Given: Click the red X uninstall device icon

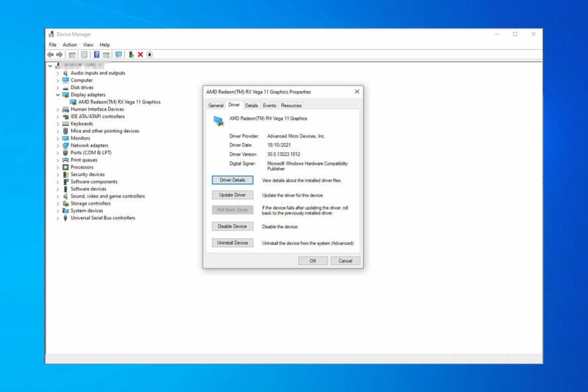Looking at the screenshot, I should [x=140, y=55].
